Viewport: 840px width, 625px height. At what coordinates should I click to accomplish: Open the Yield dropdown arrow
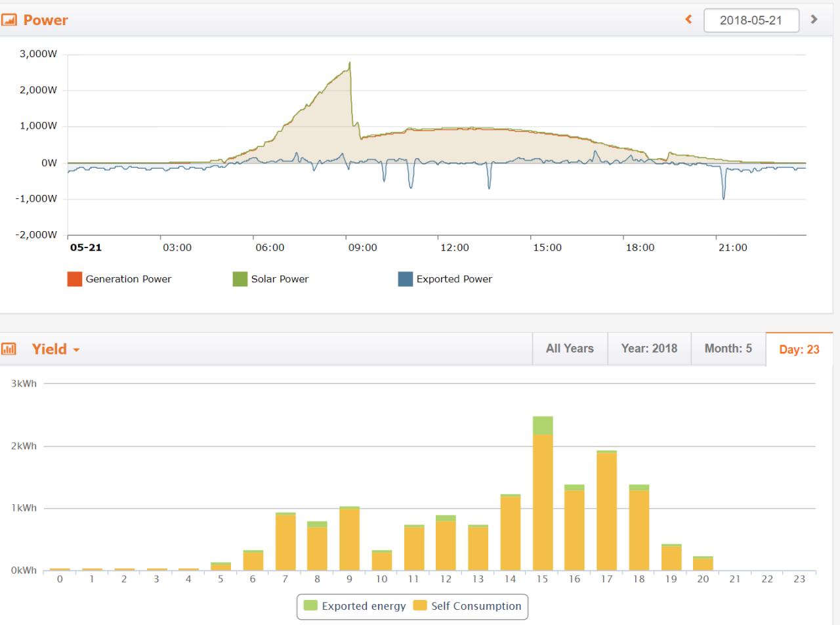tap(76, 351)
